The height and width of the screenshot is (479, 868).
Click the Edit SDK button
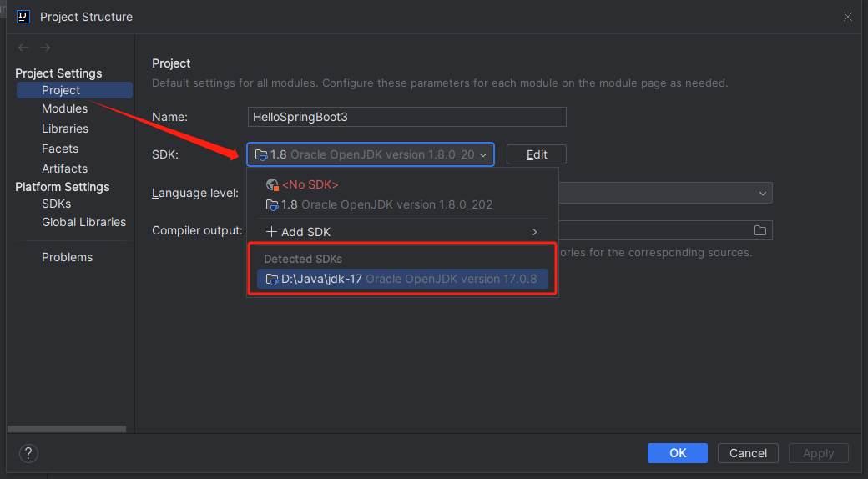[x=537, y=154]
